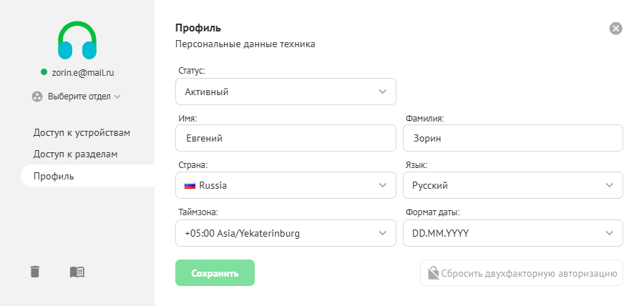Open the book guide icon
This screenshot has height=306, width=644.
tap(77, 271)
